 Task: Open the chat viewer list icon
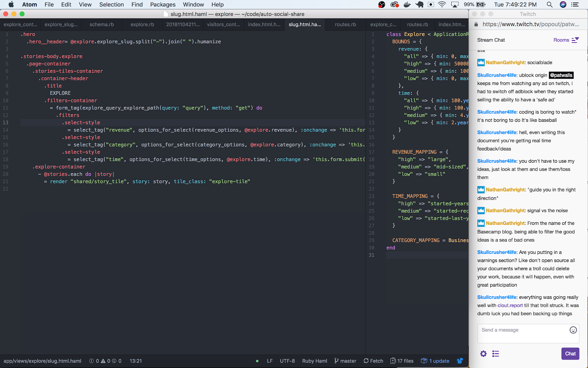tap(496, 354)
